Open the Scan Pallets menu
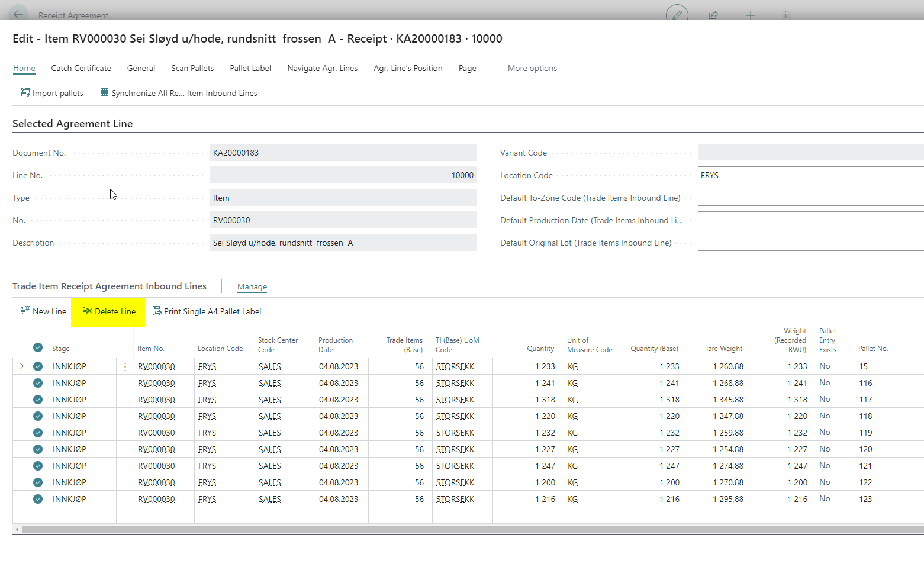 192,68
